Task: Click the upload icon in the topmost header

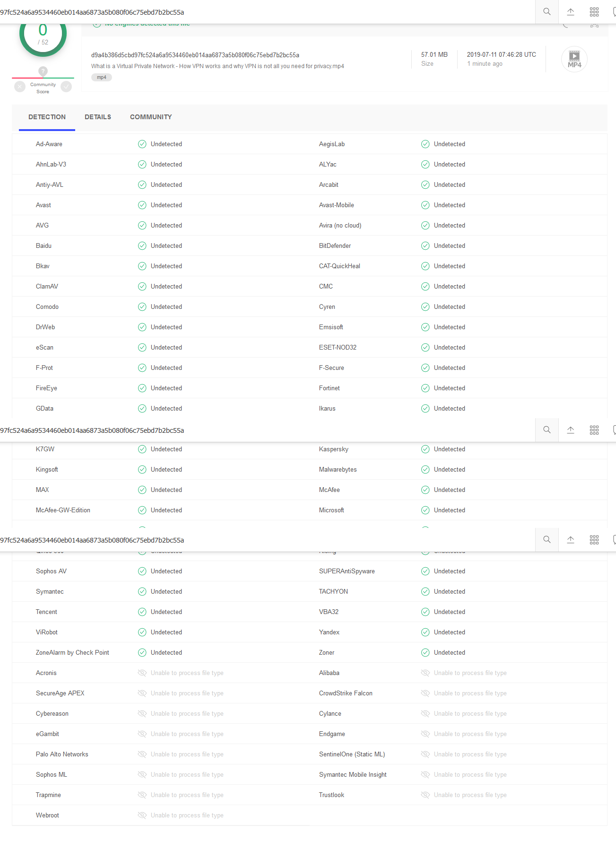Action: [x=571, y=12]
